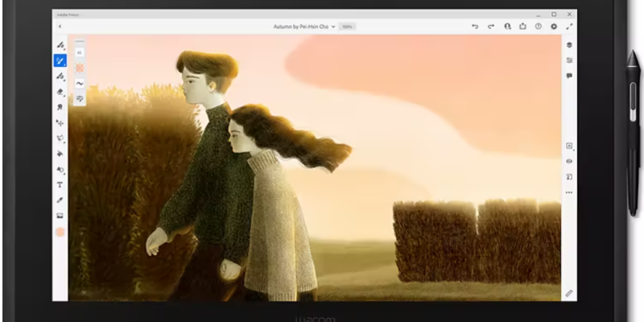The height and width of the screenshot is (322, 644).
Task: Open the Comments panel
Action: pyautogui.click(x=569, y=76)
